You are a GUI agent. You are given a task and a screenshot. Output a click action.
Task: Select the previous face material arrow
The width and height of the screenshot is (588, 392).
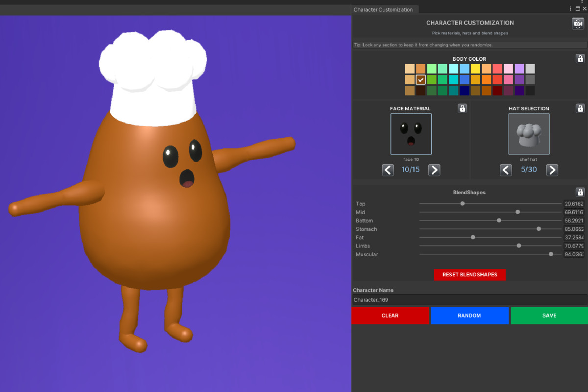click(x=388, y=170)
